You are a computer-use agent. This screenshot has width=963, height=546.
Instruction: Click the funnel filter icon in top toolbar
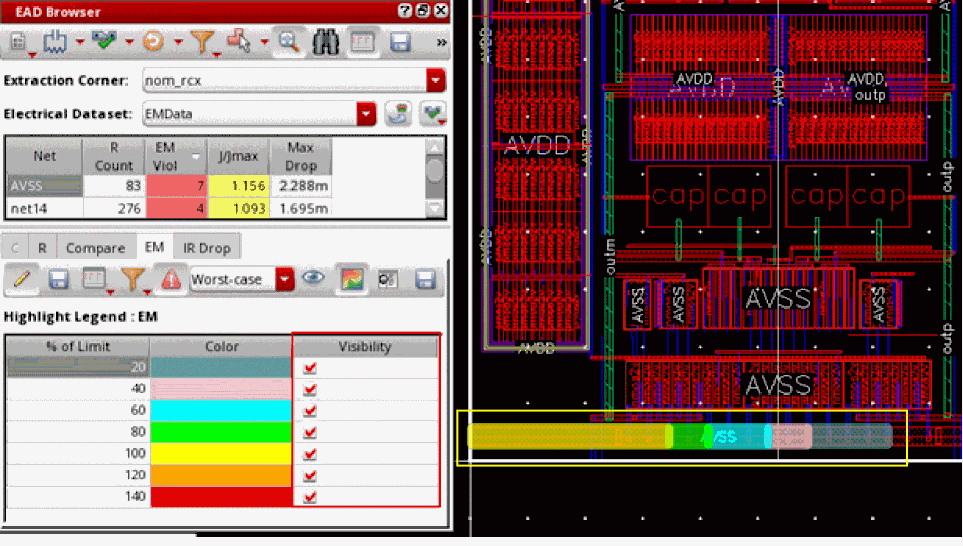tap(201, 43)
